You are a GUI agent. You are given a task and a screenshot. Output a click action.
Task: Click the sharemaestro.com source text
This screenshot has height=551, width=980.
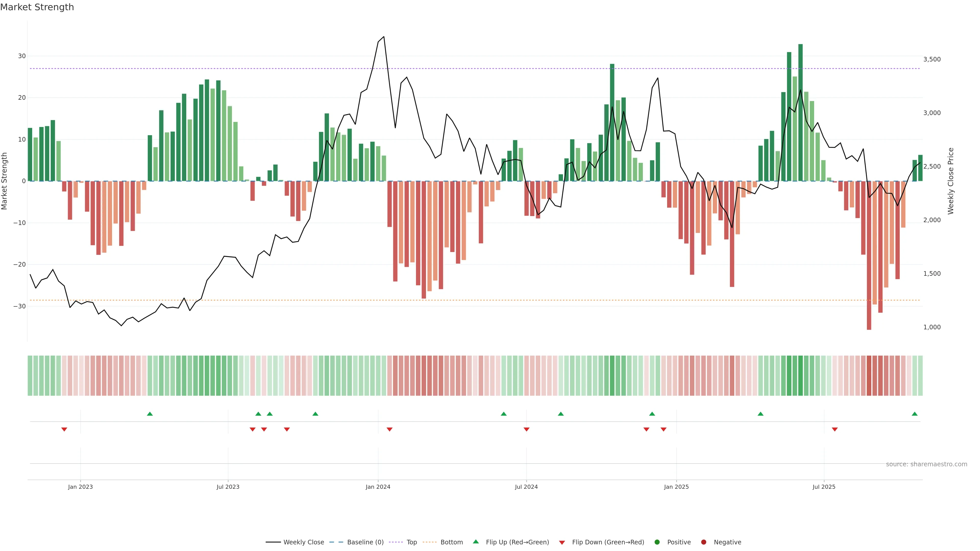tap(926, 464)
